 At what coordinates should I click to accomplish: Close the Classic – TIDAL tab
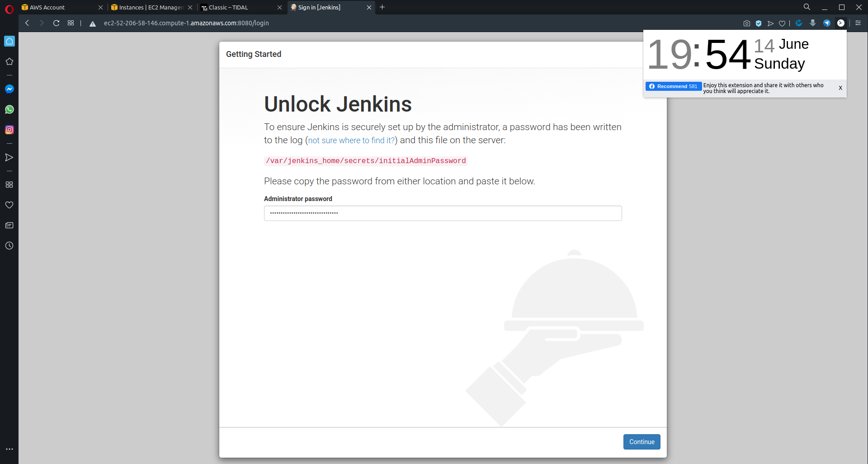[279, 8]
